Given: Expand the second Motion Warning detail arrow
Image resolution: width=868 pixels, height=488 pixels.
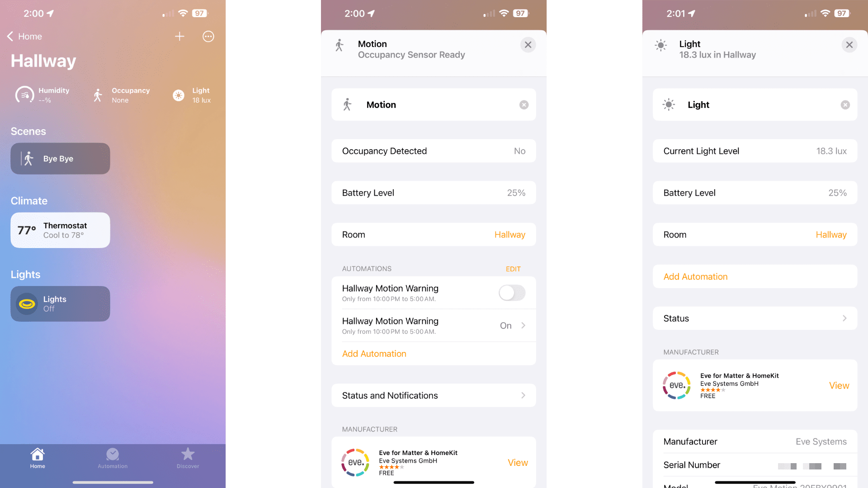Looking at the screenshot, I should tap(524, 325).
